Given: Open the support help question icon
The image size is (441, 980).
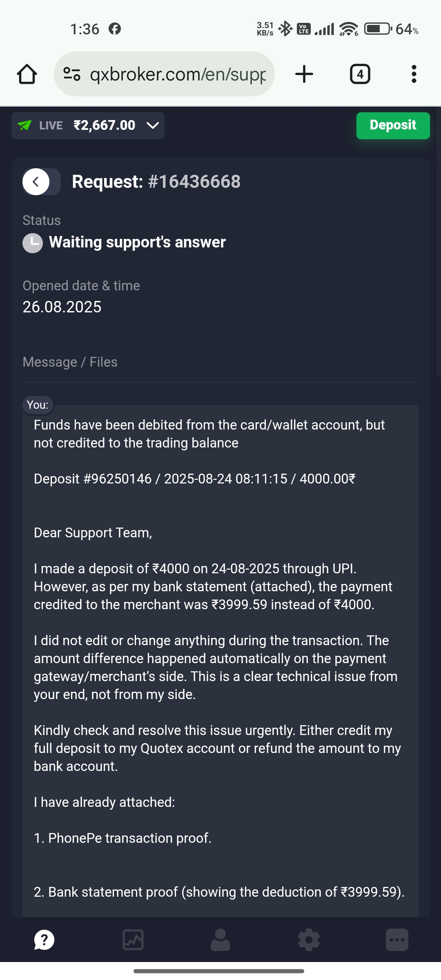Looking at the screenshot, I should 44,940.
